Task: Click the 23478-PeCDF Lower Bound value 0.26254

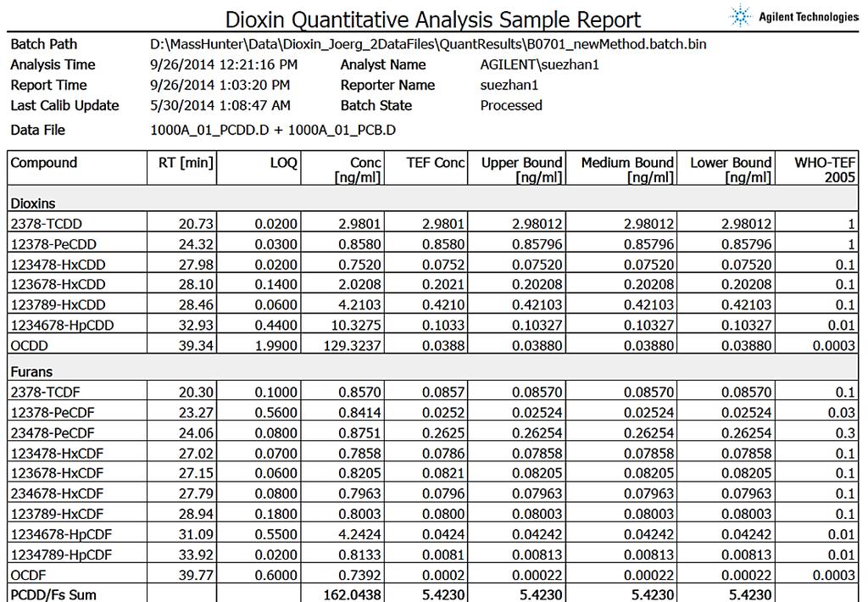Action: 746,433
